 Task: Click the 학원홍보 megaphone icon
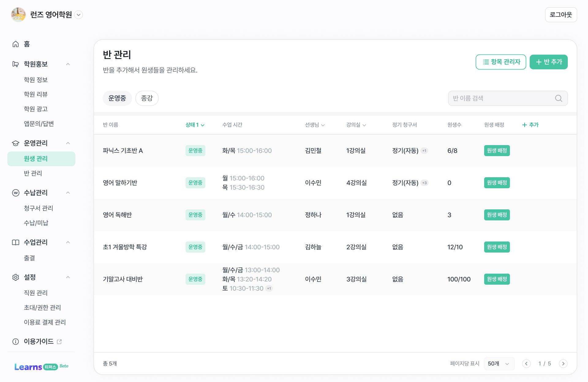tap(16, 64)
